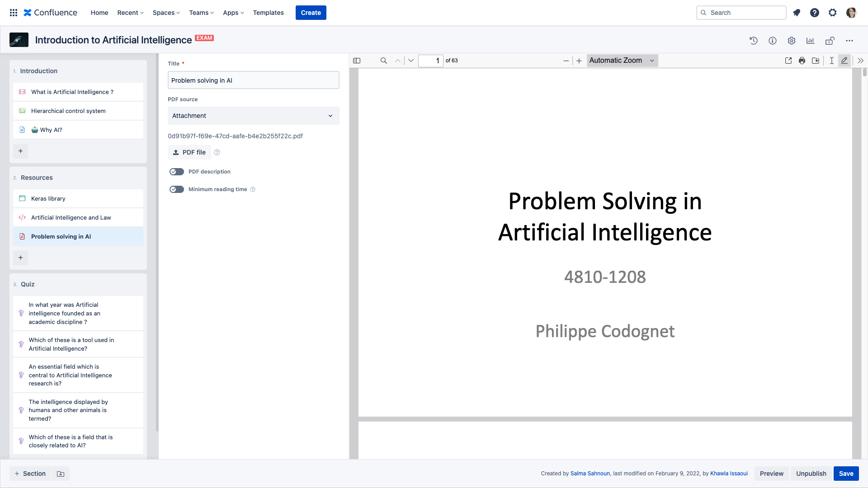The width and height of the screenshot is (868, 488).
Task: Open course settings gear icon
Action: click(x=792, y=41)
